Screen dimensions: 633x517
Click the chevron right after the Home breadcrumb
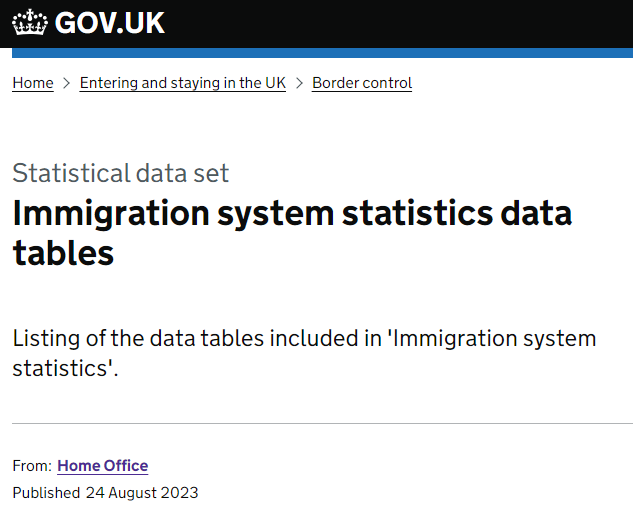click(x=67, y=83)
